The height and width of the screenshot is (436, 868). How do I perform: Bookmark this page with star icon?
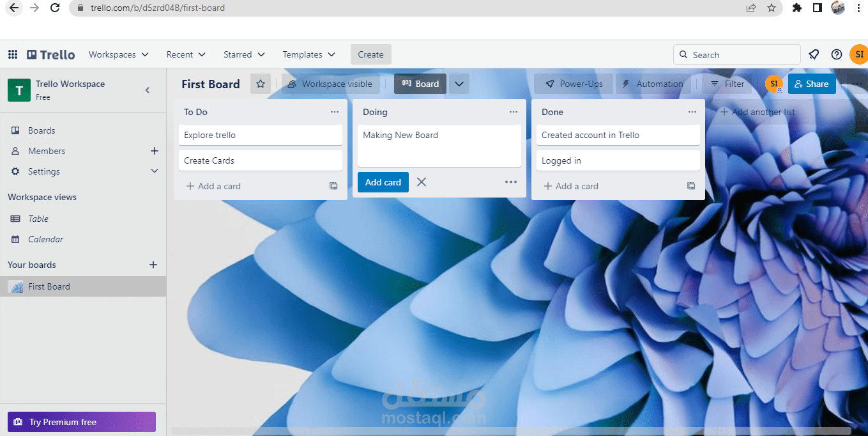click(x=772, y=8)
